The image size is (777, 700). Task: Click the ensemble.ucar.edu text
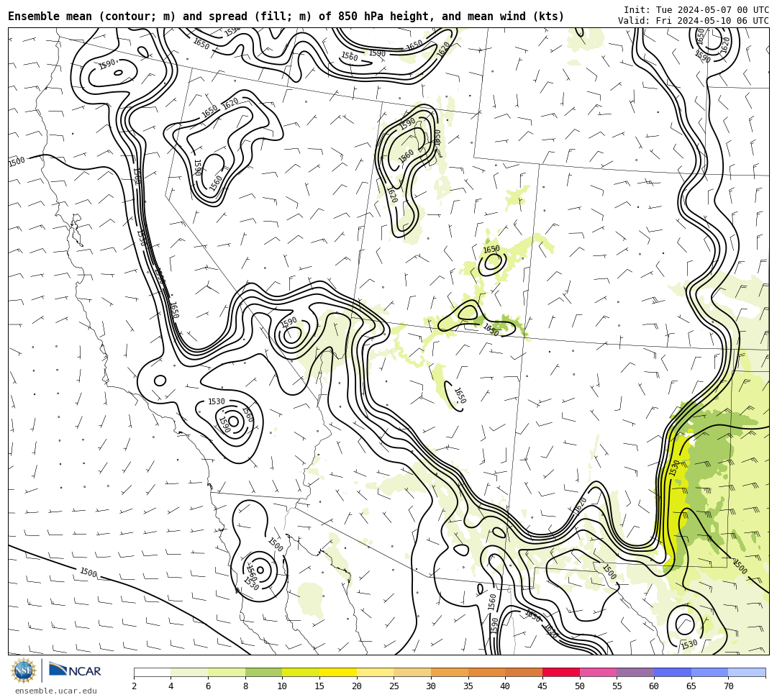pyautogui.click(x=56, y=691)
